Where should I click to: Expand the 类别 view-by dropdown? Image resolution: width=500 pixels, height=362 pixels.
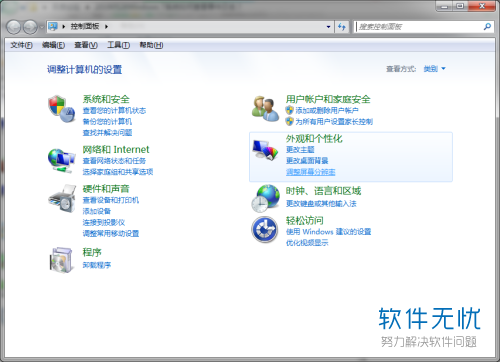(434, 69)
